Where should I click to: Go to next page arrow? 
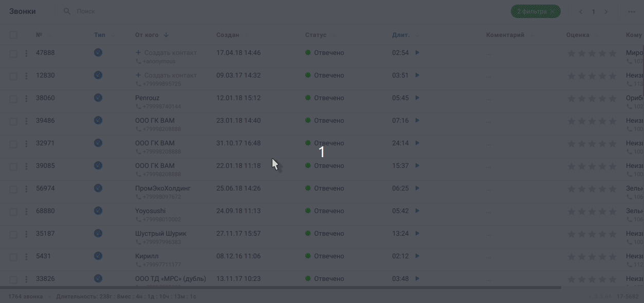[x=606, y=12]
